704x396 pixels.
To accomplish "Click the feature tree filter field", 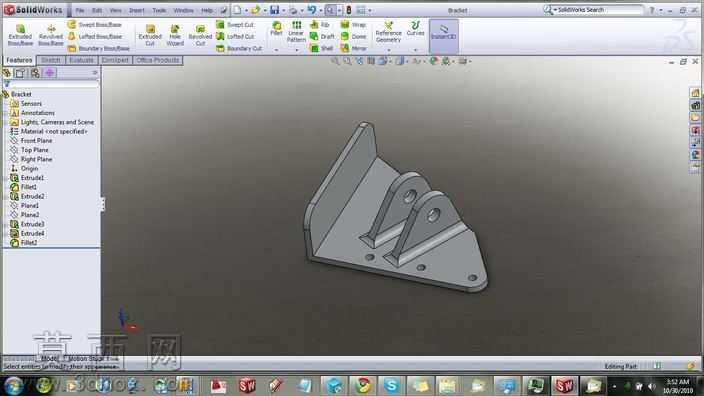I will click(x=54, y=84).
